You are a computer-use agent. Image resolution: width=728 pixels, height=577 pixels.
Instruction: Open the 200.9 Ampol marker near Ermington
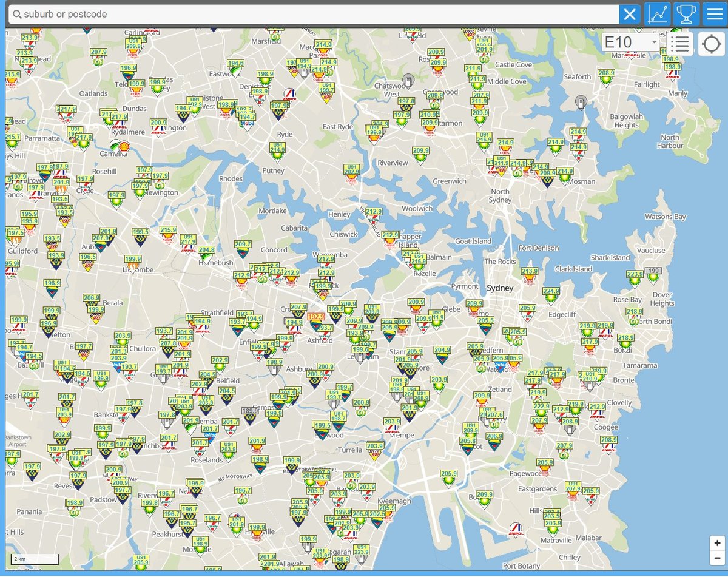coord(158,127)
